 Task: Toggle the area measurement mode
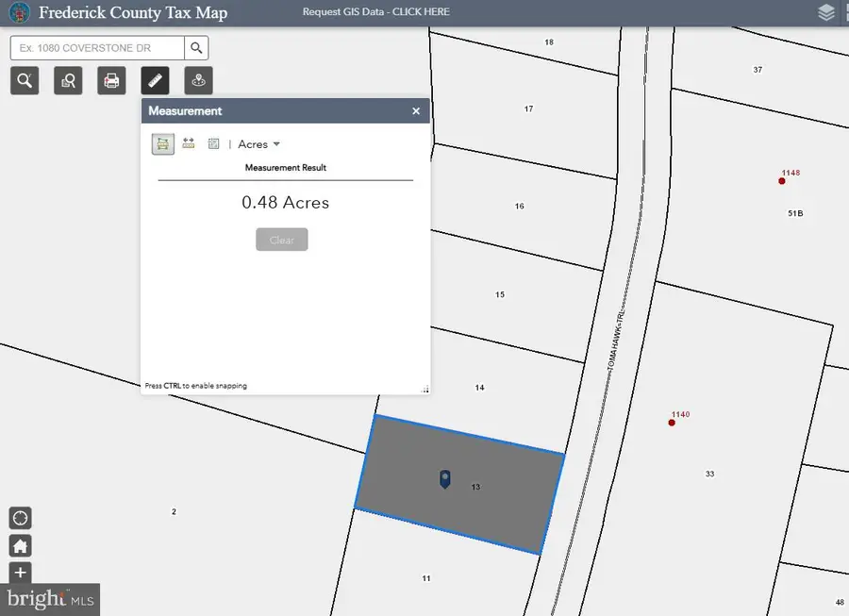click(161, 143)
